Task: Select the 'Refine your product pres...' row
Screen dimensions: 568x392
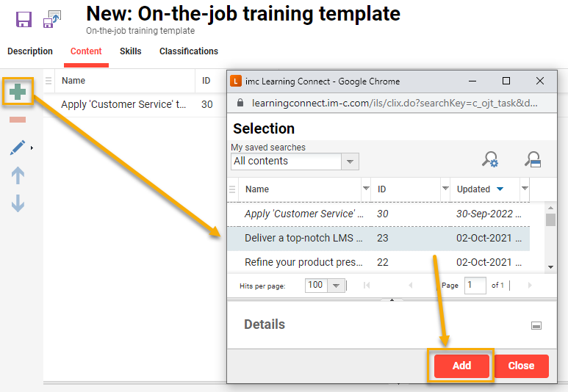Action: [304, 262]
